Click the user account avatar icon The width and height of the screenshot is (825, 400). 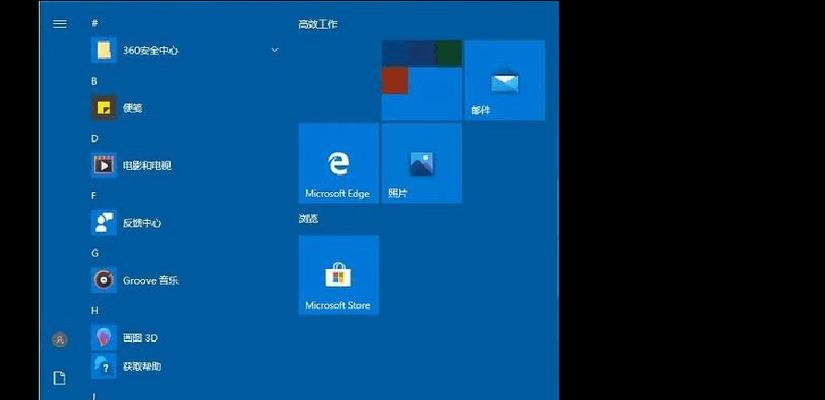tap(59, 339)
